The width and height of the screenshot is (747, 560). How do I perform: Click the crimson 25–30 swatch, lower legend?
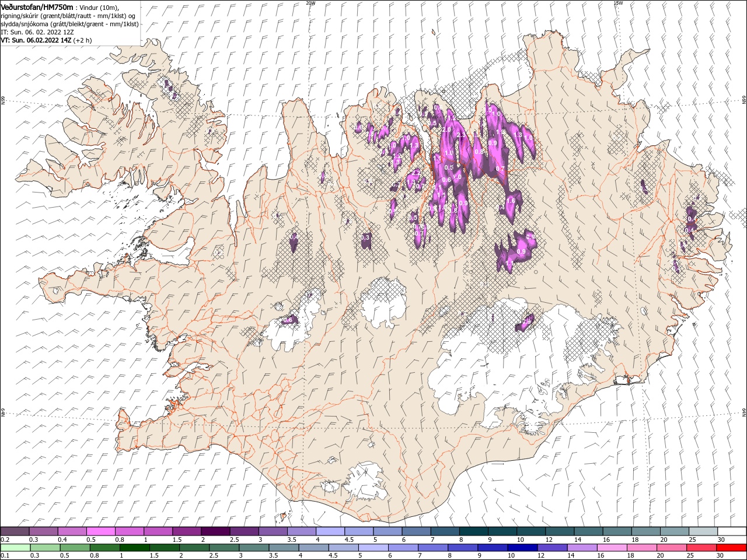(x=701, y=548)
